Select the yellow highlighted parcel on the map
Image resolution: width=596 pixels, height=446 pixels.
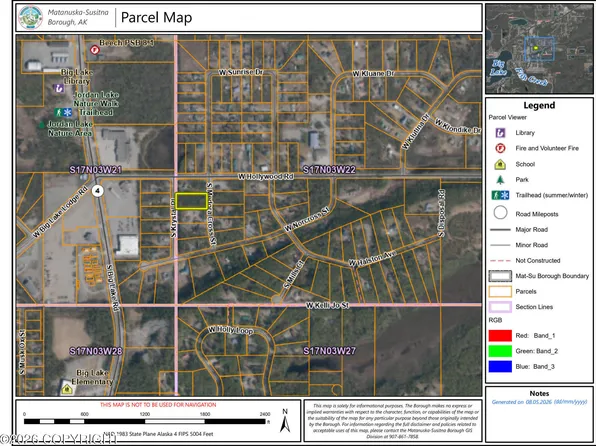191,201
